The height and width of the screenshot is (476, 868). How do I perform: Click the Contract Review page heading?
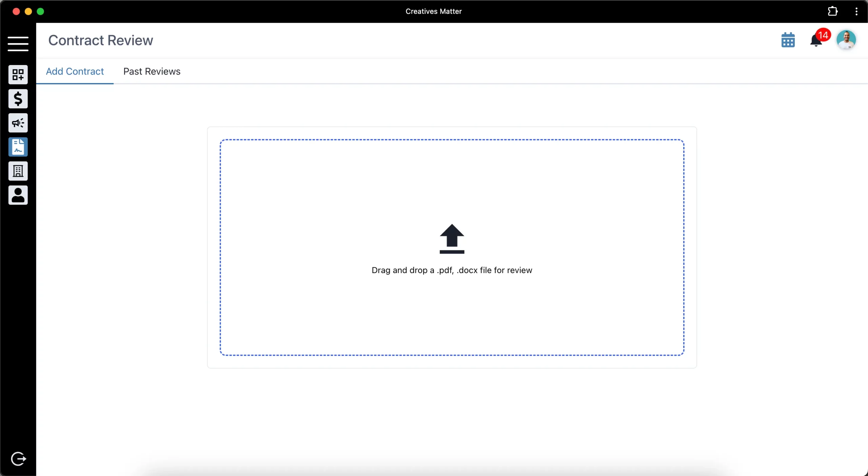tap(101, 40)
